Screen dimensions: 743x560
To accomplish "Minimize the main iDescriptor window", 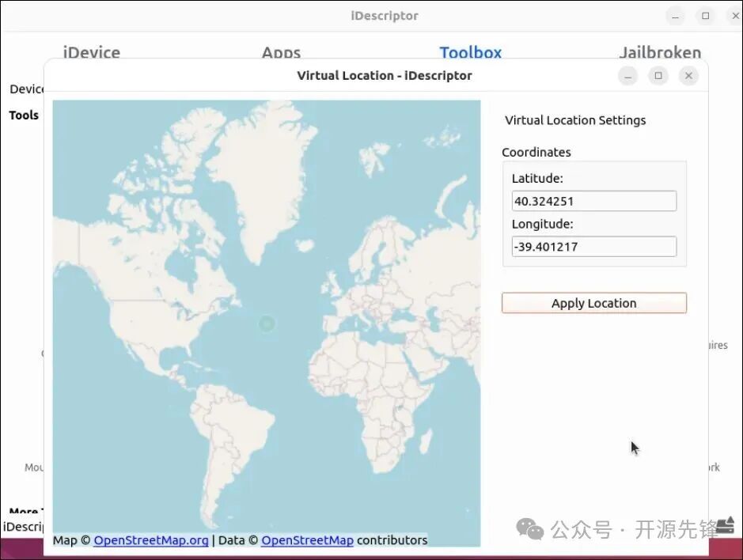I will tap(675, 16).
